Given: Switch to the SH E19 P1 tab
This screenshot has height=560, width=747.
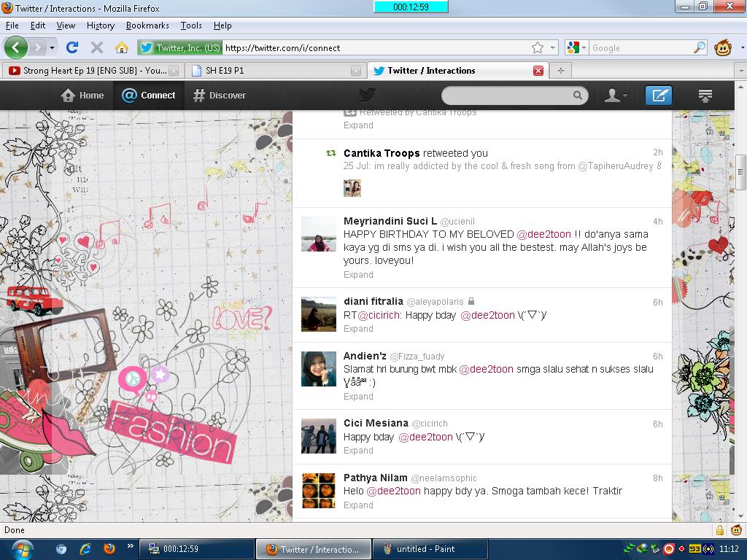Looking at the screenshot, I should click(275, 71).
